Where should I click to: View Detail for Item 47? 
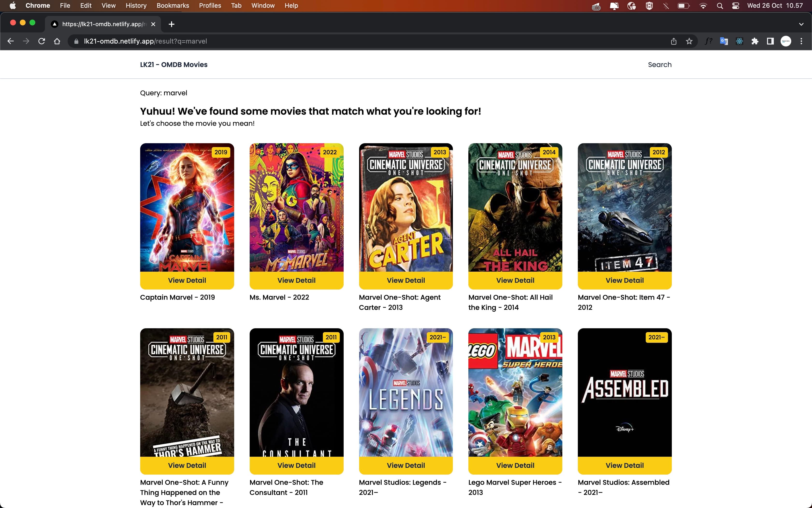point(624,280)
